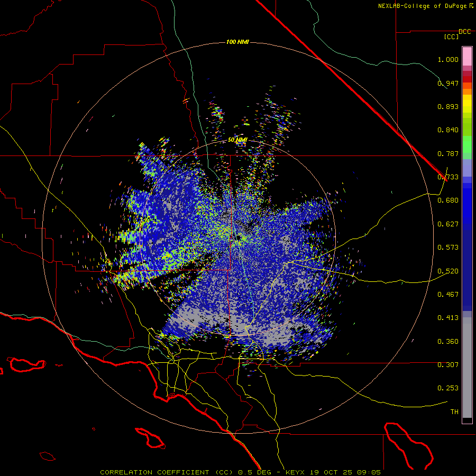The height and width of the screenshot is (476, 476).
Task: Select the 0.893 scale value
Action: 448,106
